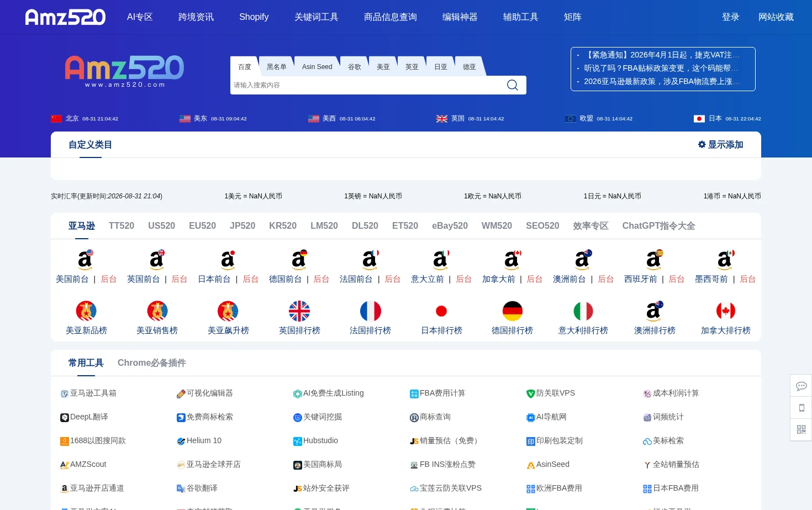Click the French flag 法国排行榜 icon
The height and width of the screenshot is (510, 812).
point(371,311)
